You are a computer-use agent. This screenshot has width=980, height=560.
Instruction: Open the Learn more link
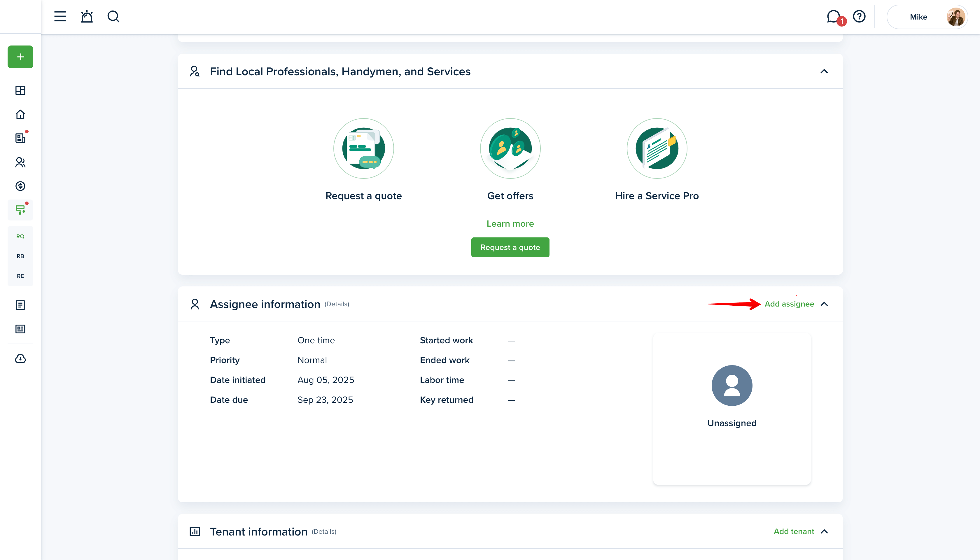click(x=510, y=224)
